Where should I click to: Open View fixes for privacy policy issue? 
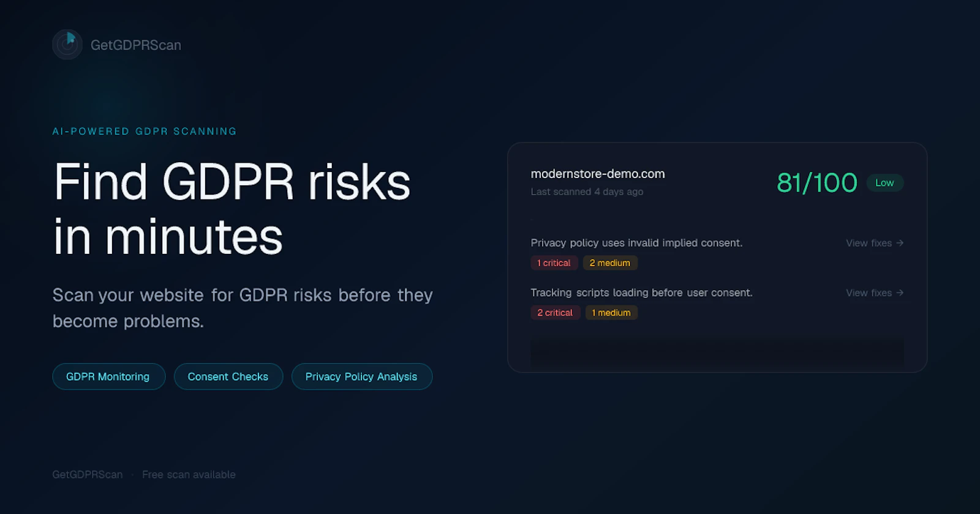pyautogui.click(x=875, y=243)
